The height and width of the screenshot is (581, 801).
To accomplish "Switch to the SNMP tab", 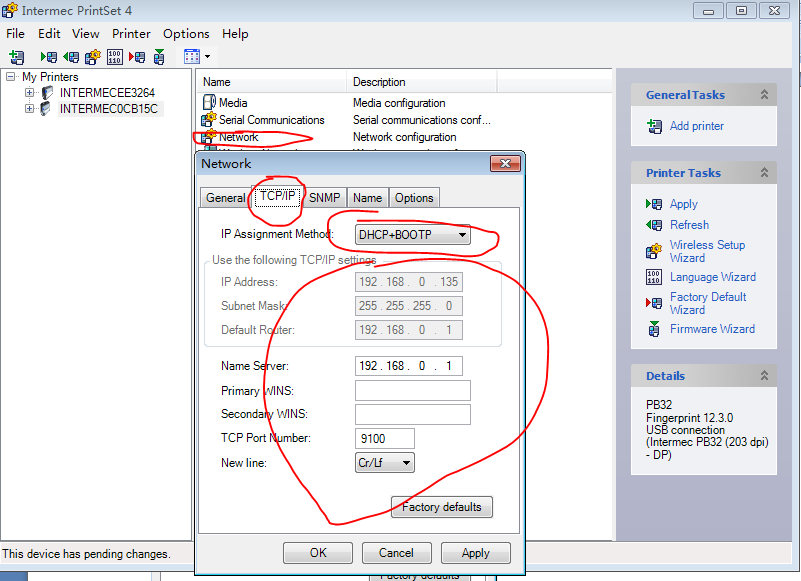I will click(x=324, y=198).
